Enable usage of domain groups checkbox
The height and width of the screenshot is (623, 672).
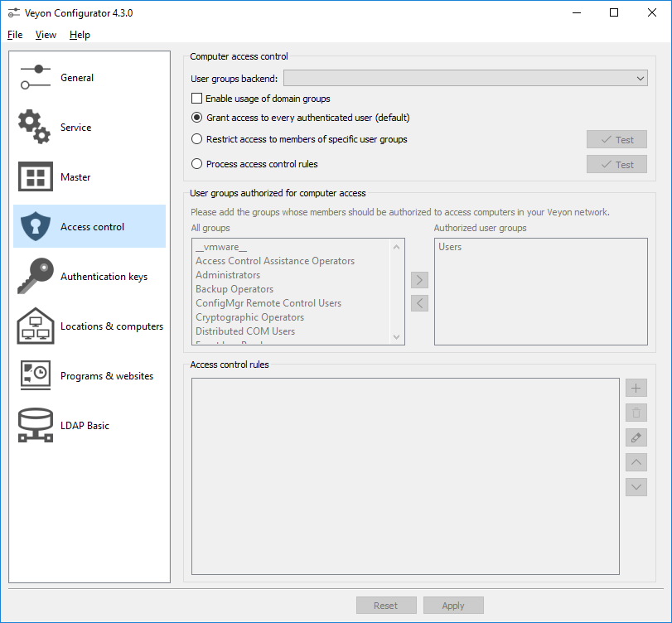coord(196,99)
